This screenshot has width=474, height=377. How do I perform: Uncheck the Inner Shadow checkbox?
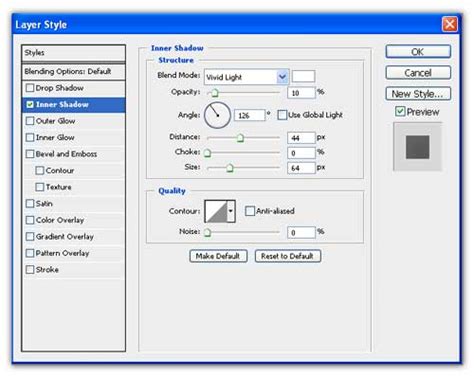(x=30, y=105)
